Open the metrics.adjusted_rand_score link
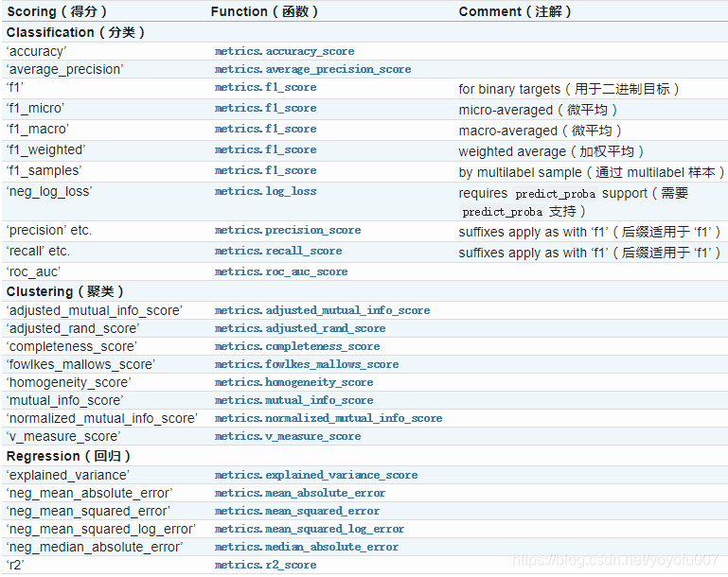 [300, 328]
